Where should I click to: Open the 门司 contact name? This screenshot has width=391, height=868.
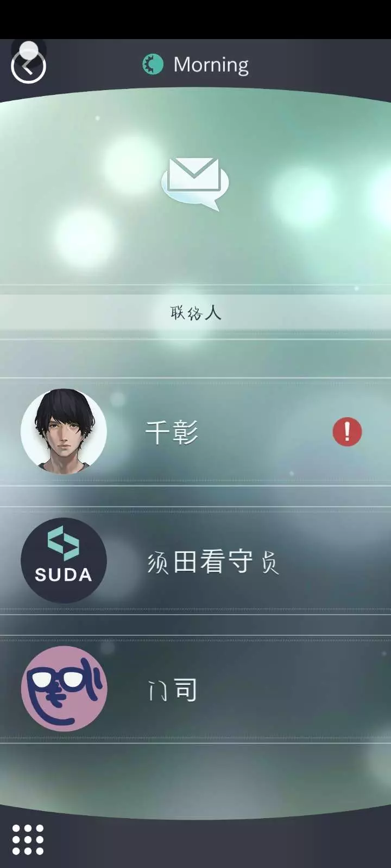(172, 690)
